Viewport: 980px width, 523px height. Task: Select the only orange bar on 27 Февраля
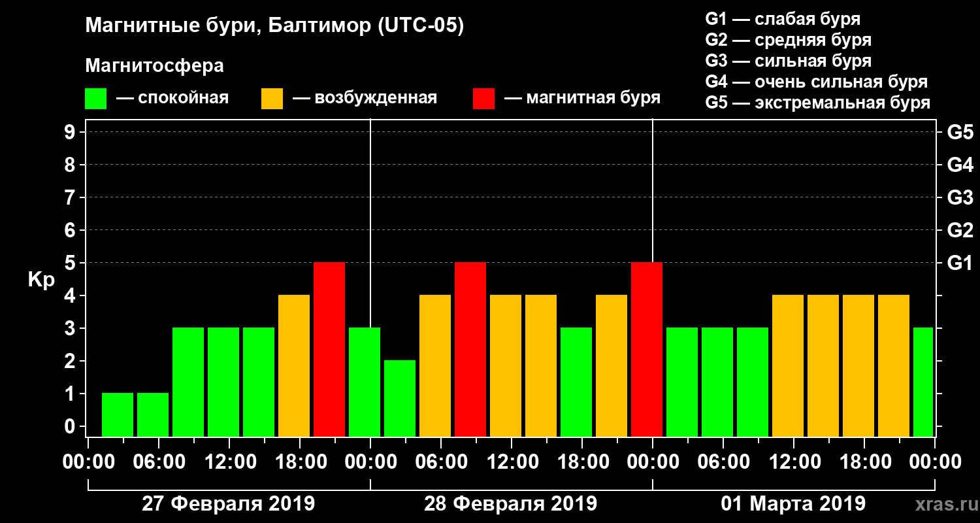(294, 365)
